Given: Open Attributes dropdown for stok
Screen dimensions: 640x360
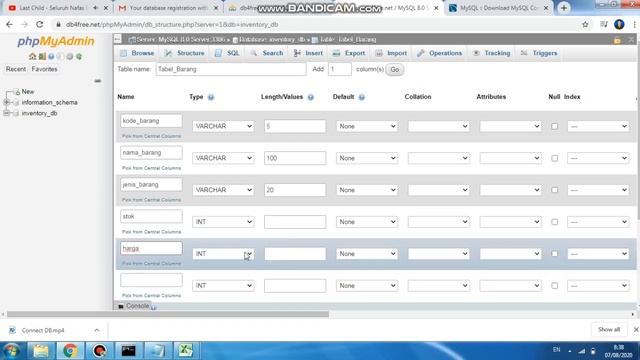Looking at the screenshot, I should tap(511, 222).
